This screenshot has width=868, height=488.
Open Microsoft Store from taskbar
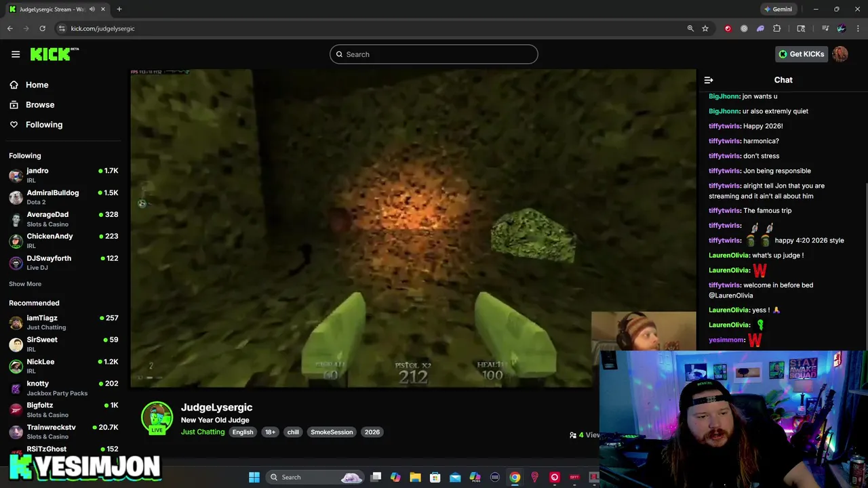coord(435,477)
